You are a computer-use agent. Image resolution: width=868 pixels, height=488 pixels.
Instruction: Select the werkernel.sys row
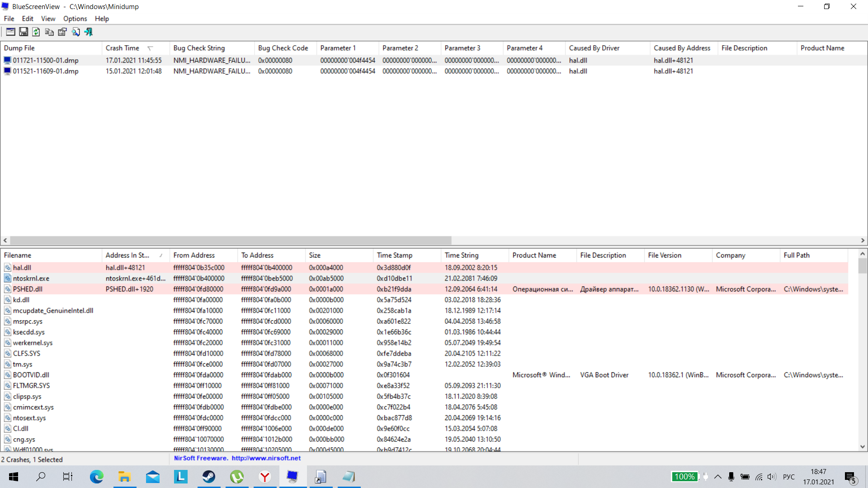point(424,343)
